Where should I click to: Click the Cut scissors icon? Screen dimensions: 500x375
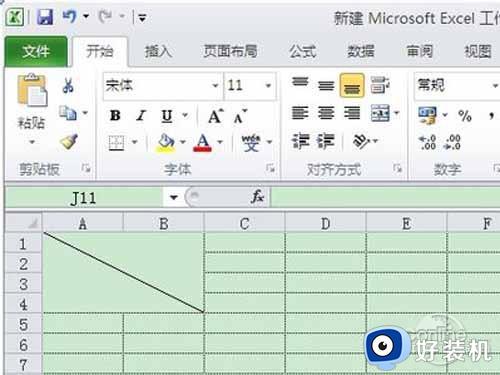point(68,85)
